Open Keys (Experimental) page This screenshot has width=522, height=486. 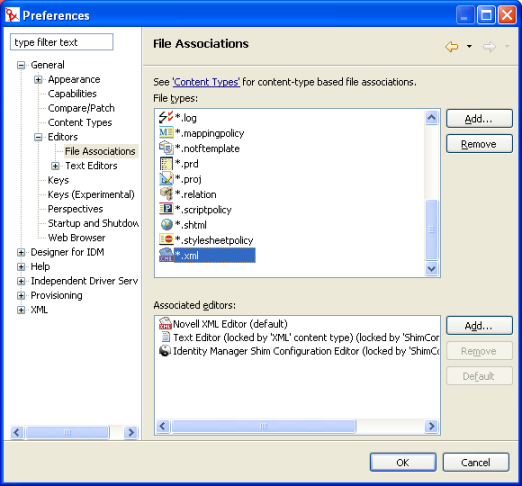point(91,194)
